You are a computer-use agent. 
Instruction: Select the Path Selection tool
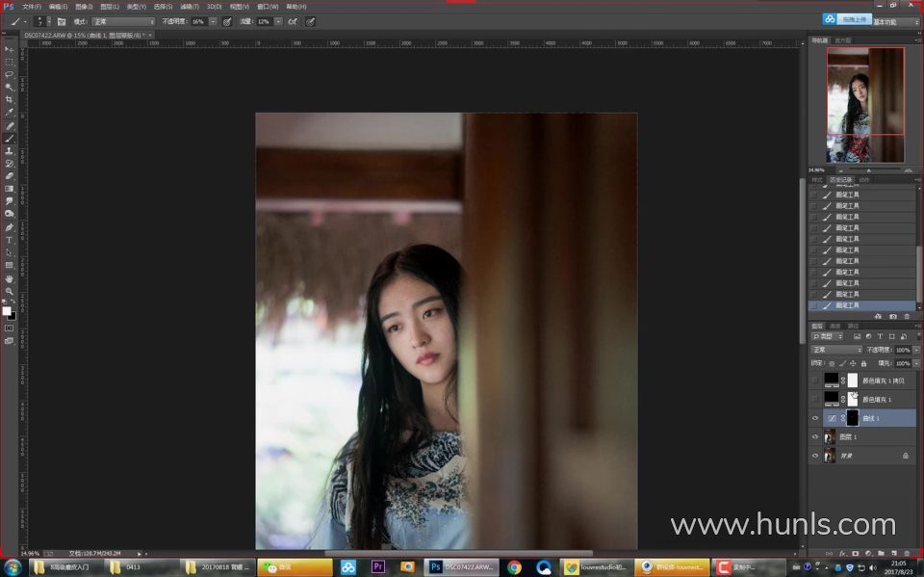[9, 252]
